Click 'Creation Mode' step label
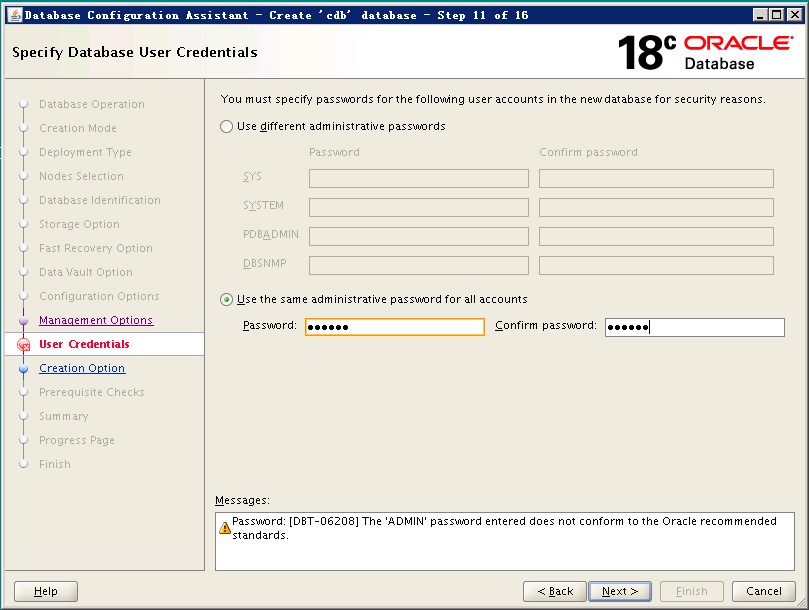The width and height of the screenshot is (809, 610). pyautogui.click(x=78, y=128)
